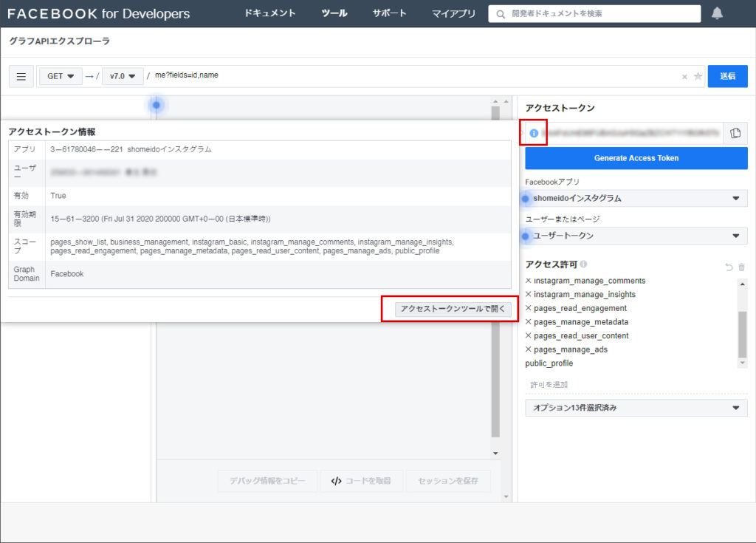This screenshot has width=756, height=543.
Task: Click the trash icon to delete permissions
Action: (x=741, y=267)
